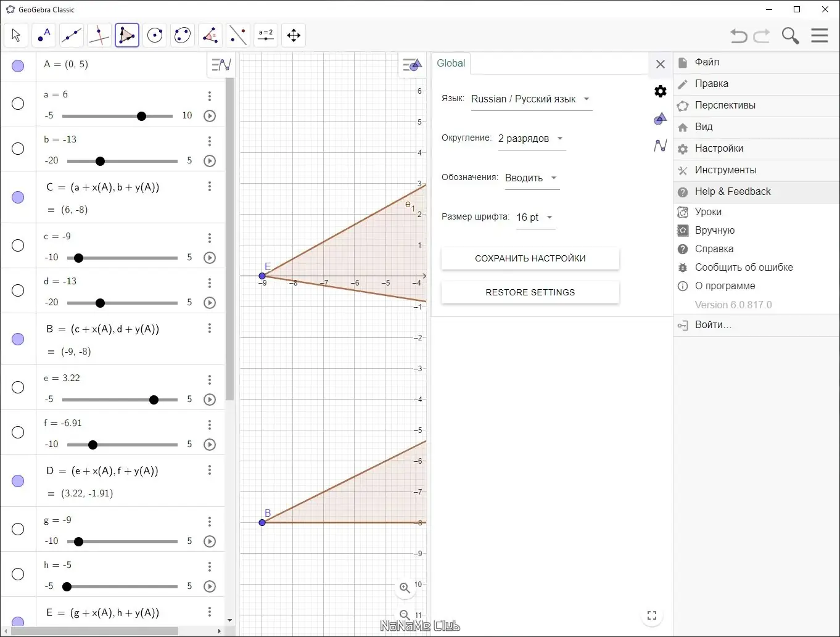Open the Настройки menu
The width and height of the screenshot is (840, 637).
coord(756,149)
